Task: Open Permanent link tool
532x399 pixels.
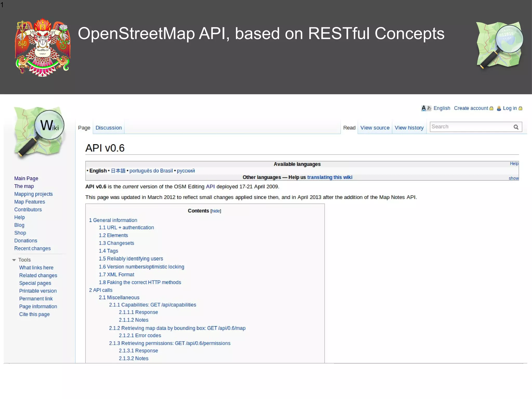Action: pyautogui.click(x=36, y=299)
